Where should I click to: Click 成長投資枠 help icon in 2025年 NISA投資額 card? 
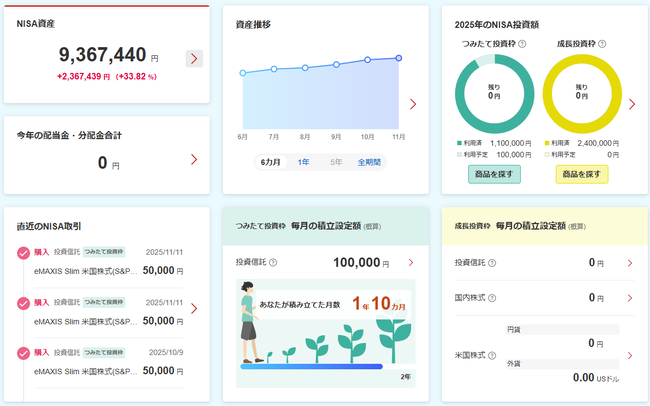click(x=602, y=44)
